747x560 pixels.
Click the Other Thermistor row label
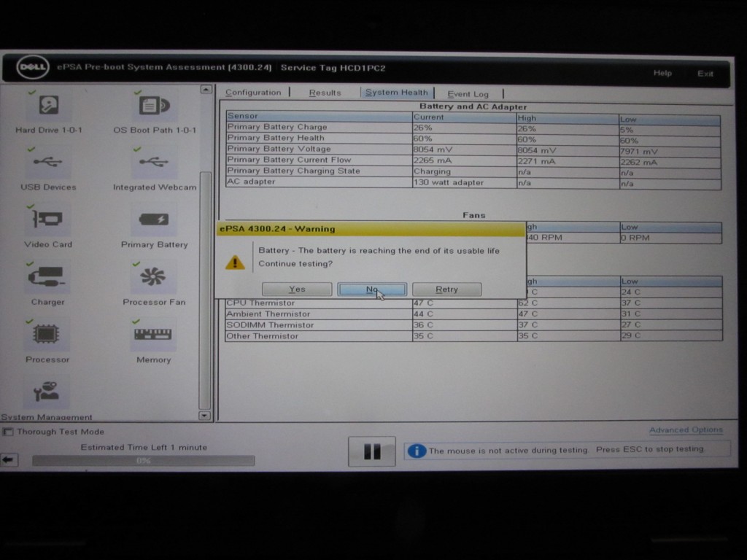click(262, 335)
